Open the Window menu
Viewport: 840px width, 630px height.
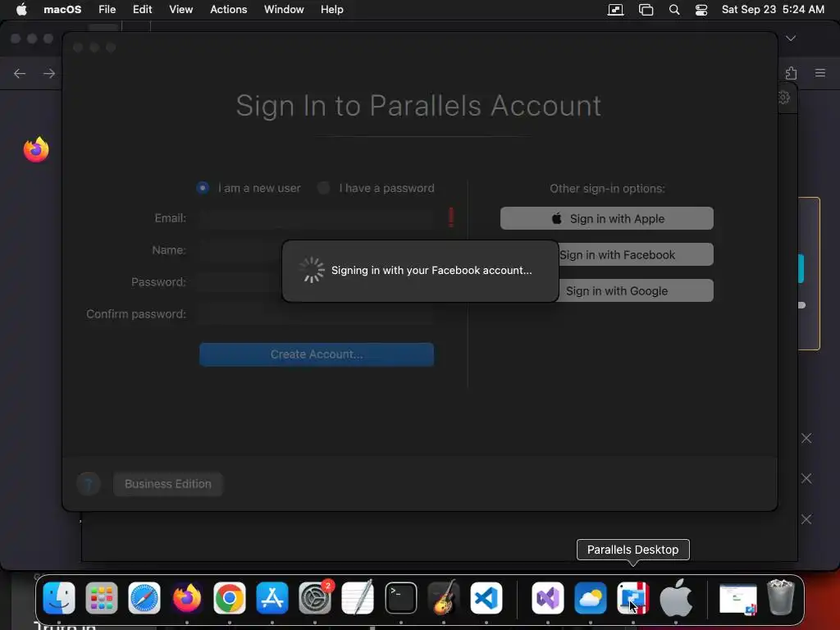coord(284,10)
